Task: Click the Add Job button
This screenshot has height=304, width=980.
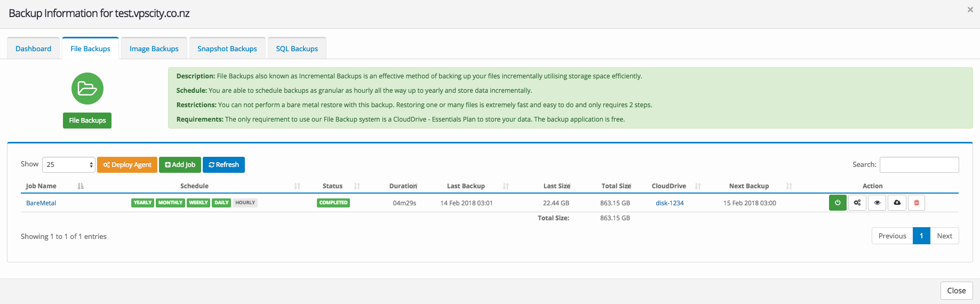Action: click(x=180, y=165)
